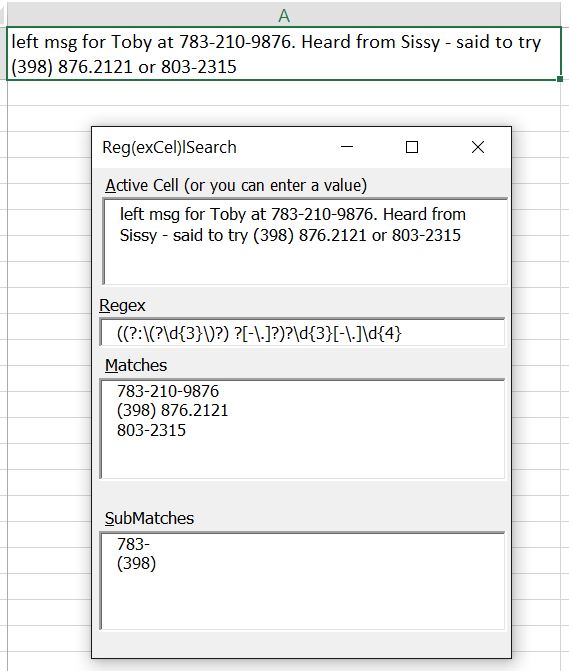
Task: Close the Reg(exCel)lSearch dialog
Action: tap(478, 147)
